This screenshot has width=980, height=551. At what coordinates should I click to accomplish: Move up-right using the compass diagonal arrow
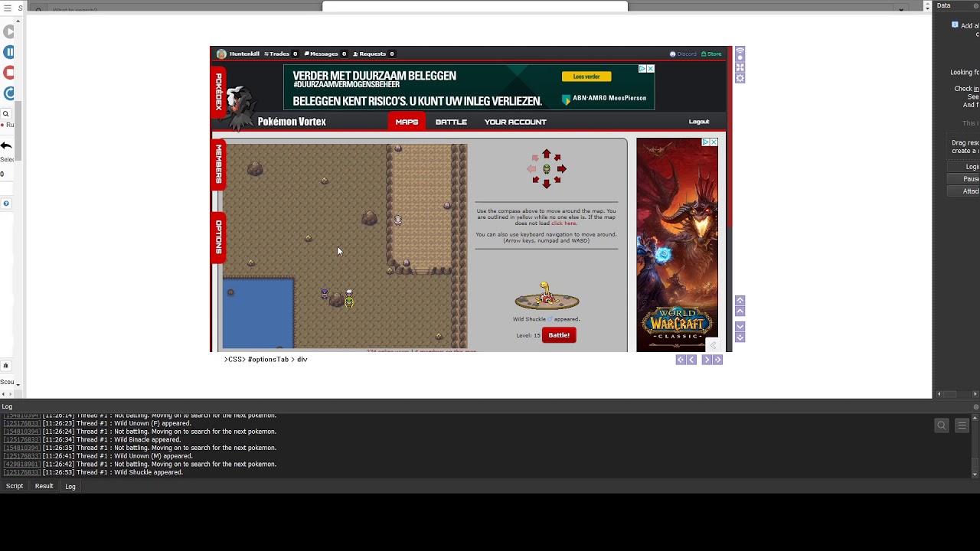click(x=557, y=158)
